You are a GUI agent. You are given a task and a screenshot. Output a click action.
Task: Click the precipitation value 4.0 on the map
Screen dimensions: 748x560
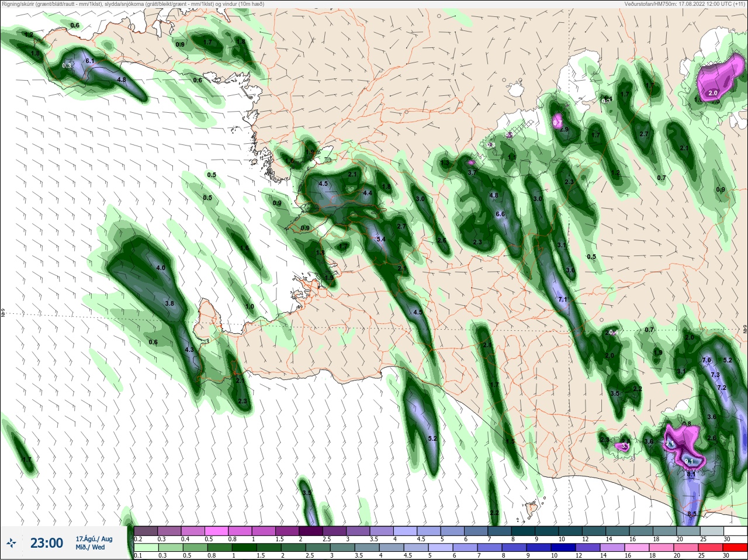pos(161,268)
